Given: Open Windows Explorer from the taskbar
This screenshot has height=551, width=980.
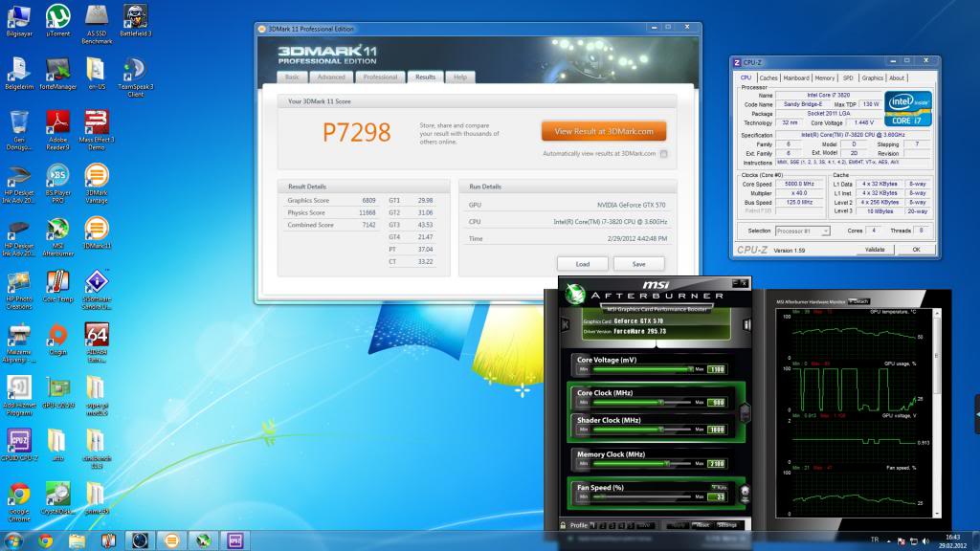Looking at the screenshot, I should [77, 540].
